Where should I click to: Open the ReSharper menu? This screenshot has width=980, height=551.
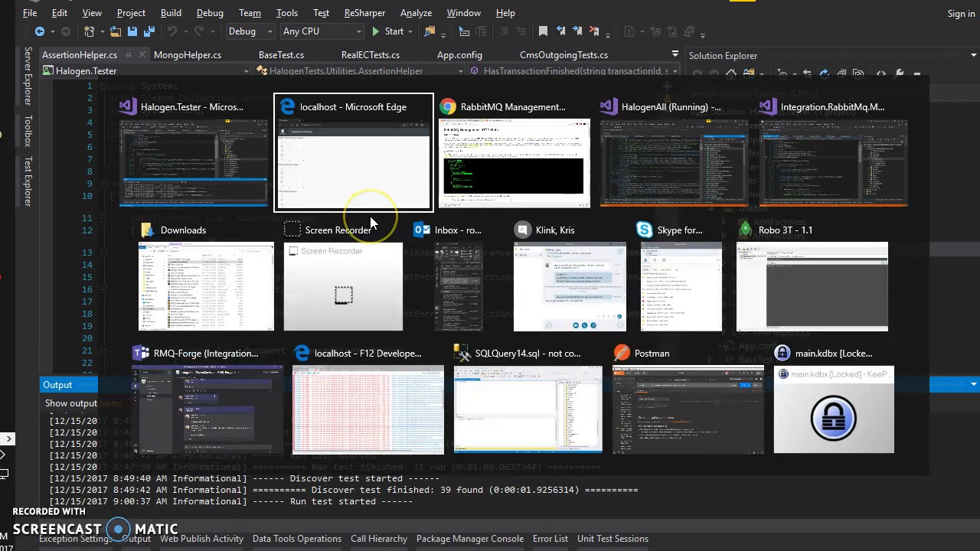pos(364,13)
